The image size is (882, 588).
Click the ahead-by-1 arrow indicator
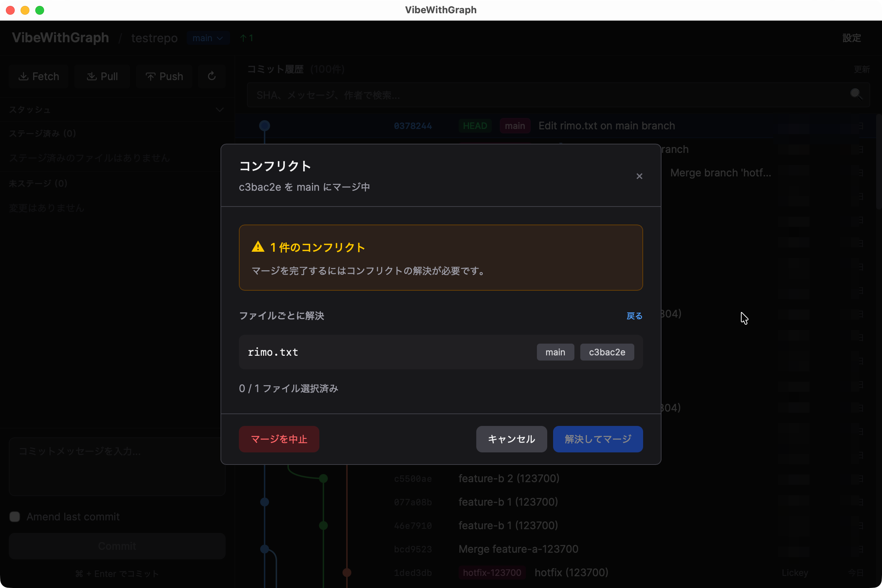(x=246, y=38)
